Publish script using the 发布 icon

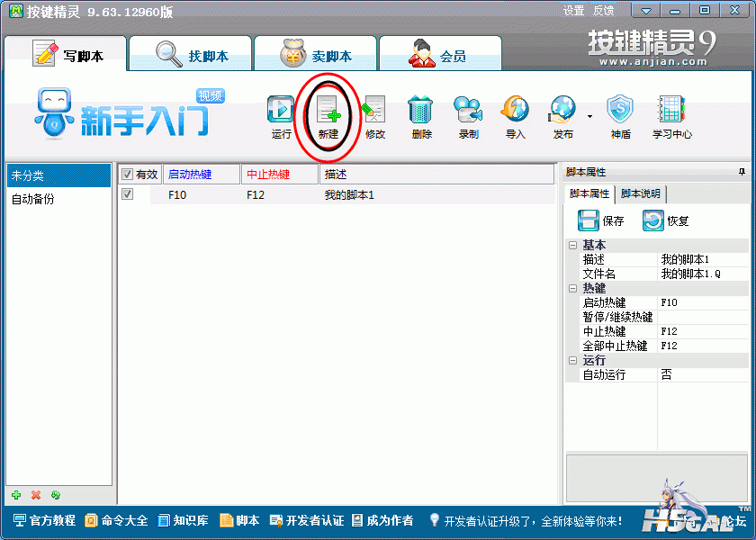[x=562, y=117]
